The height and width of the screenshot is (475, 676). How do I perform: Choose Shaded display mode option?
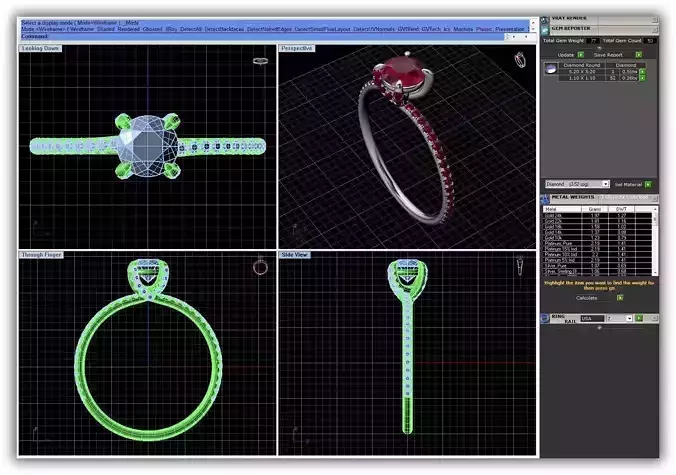pyautogui.click(x=106, y=29)
